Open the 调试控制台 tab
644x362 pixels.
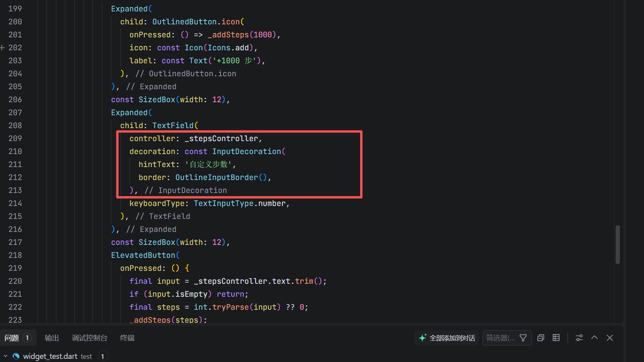[x=90, y=338]
